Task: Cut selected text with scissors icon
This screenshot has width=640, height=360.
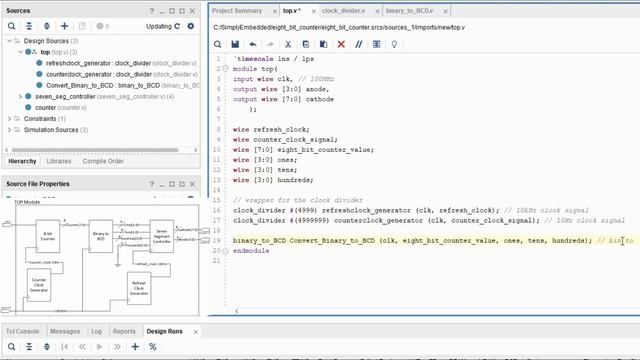Action: 288,44
